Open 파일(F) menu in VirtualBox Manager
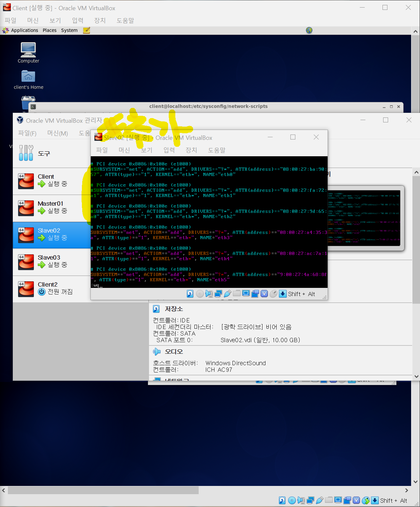 (x=27, y=133)
